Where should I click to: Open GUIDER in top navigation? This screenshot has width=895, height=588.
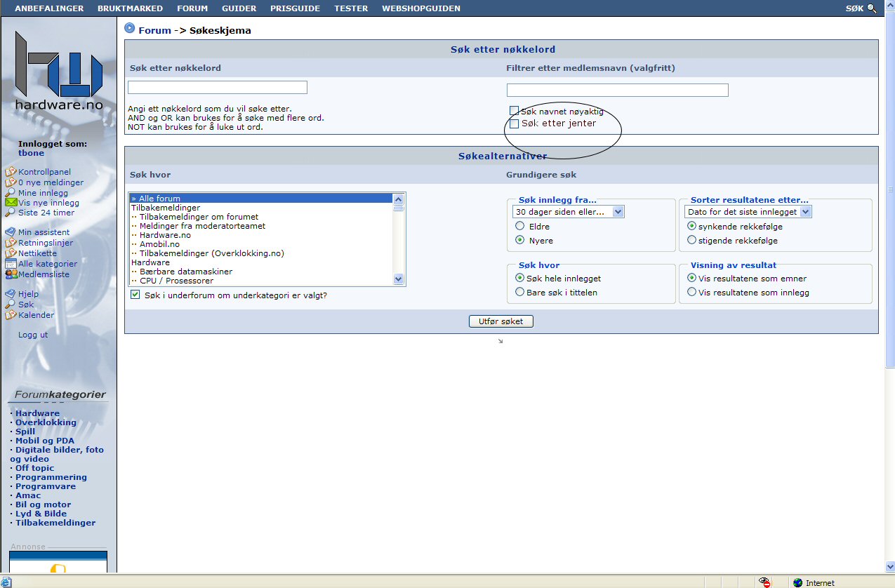point(239,8)
